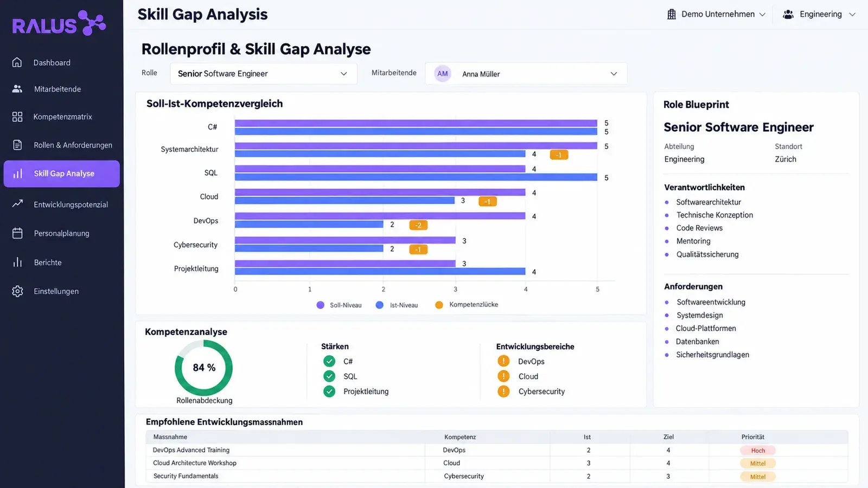The height and width of the screenshot is (488, 868).
Task: Toggle the Kompetenzlücke legend entry
Action: [x=467, y=305]
